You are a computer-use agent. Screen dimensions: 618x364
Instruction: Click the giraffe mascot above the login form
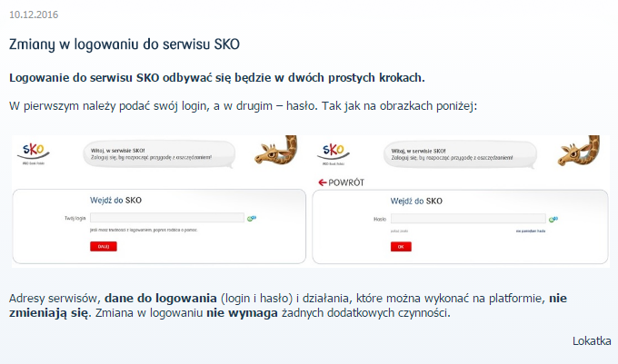tap(276, 150)
